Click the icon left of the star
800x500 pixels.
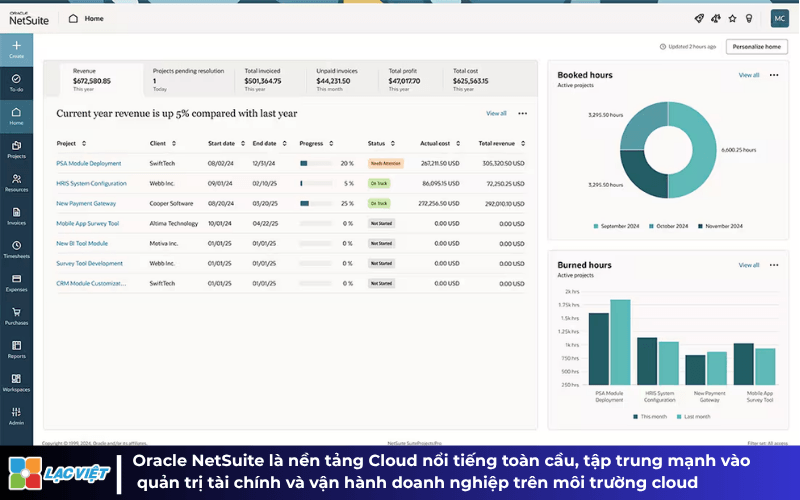[x=716, y=18]
